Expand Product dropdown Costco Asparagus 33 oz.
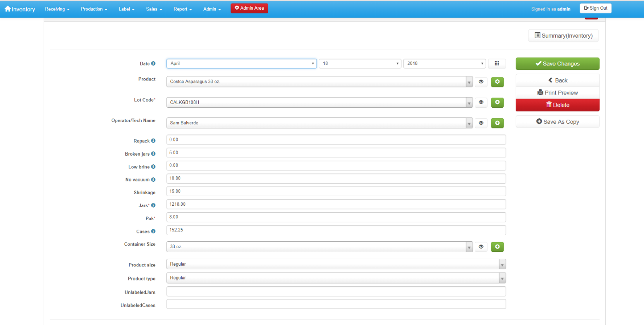 click(x=320, y=82)
